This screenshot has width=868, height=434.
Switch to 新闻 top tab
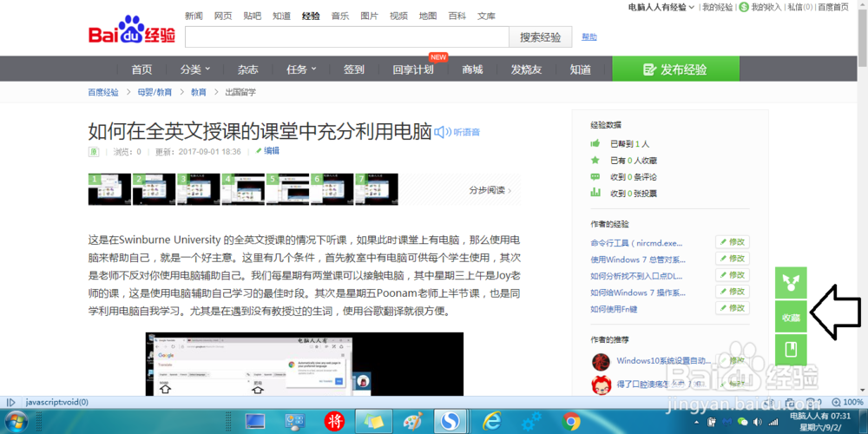pos(194,16)
